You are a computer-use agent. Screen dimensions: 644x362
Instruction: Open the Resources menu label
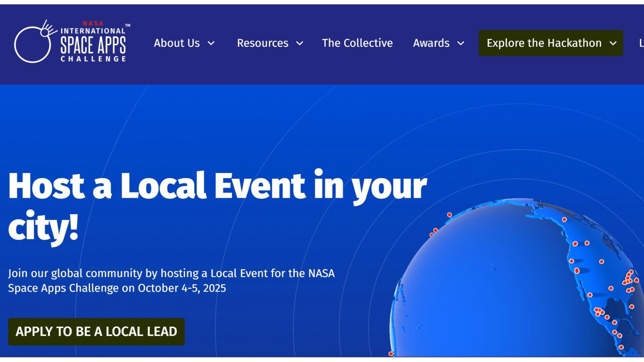click(263, 43)
